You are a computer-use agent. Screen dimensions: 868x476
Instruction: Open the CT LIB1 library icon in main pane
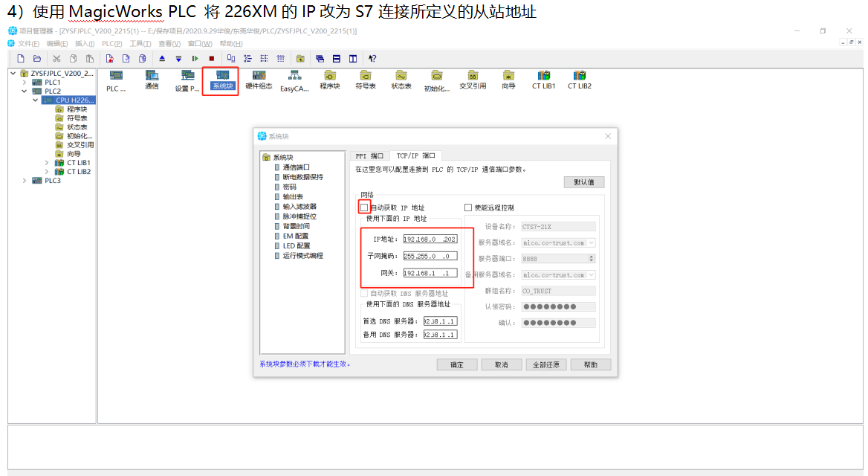[543, 80]
